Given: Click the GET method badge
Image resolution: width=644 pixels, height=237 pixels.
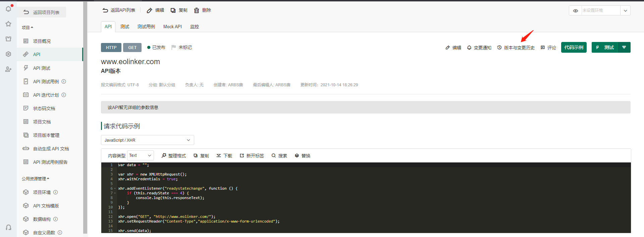Looking at the screenshot, I should pos(132,48).
